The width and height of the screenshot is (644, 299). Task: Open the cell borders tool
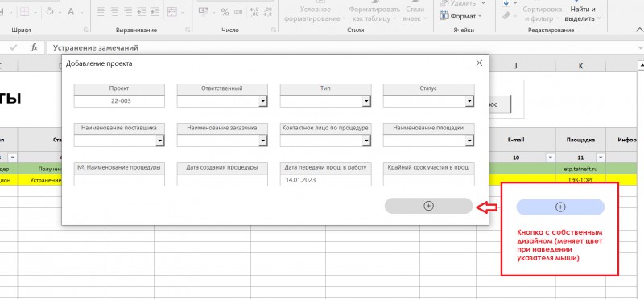[x=24, y=12]
